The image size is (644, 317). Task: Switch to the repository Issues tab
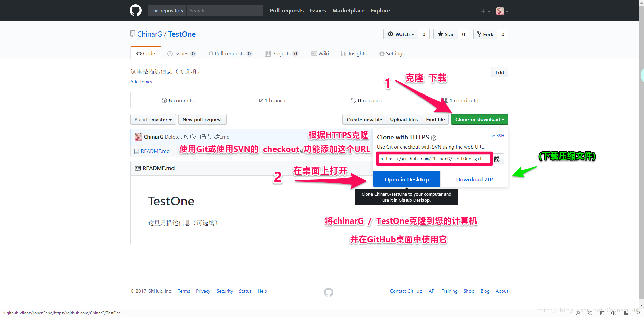(181, 54)
